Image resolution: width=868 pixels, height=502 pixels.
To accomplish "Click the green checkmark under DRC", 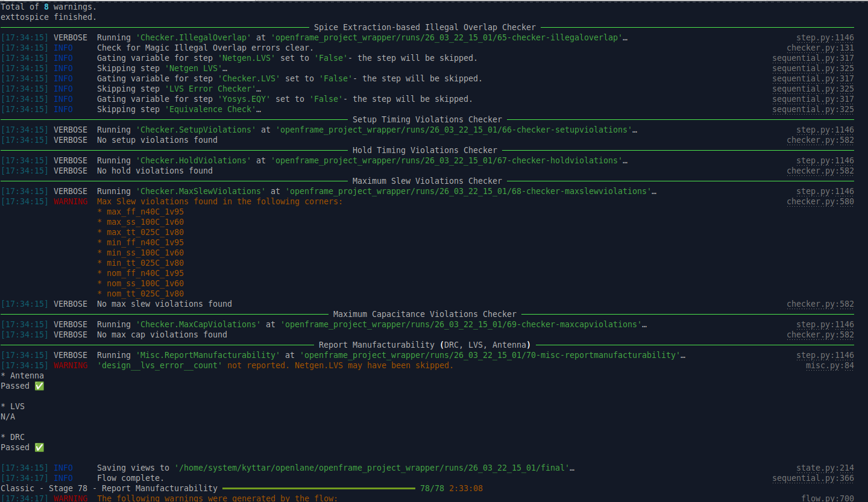I will [x=39, y=447].
